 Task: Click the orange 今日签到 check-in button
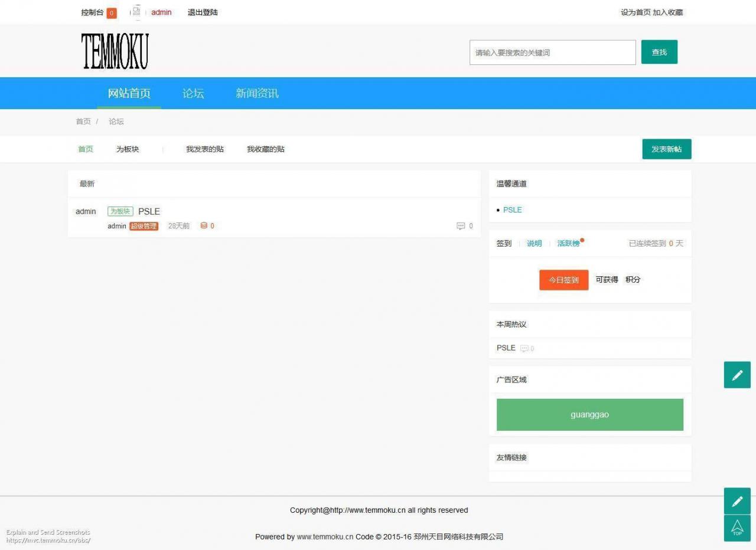click(563, 280)
